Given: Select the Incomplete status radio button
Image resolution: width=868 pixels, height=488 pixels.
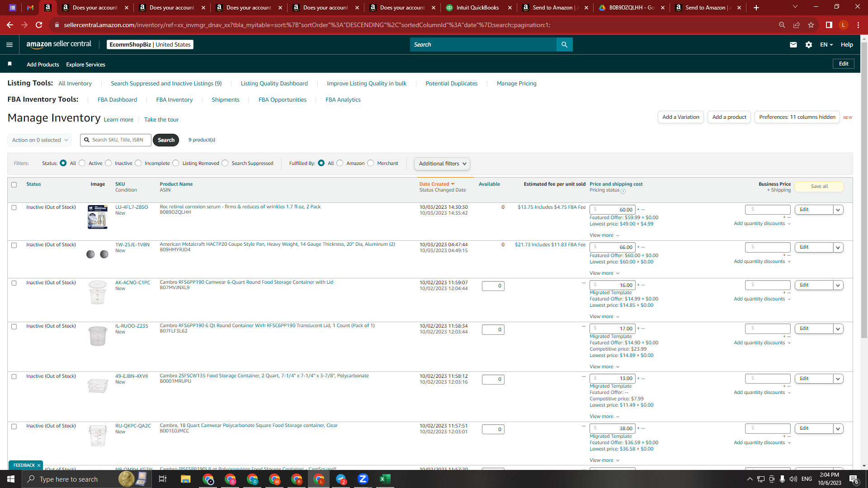Looking at the screenshot, I should point(138,163).
